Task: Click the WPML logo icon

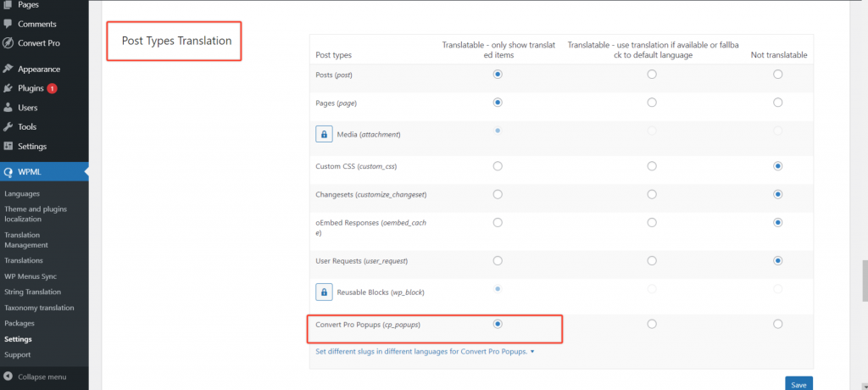Action: [8, 172]
